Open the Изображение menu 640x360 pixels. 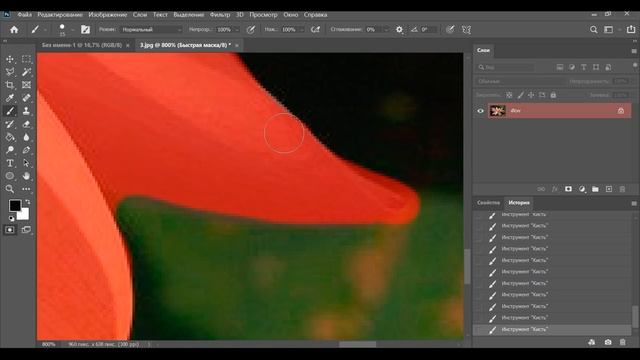[x=108, y=15]
